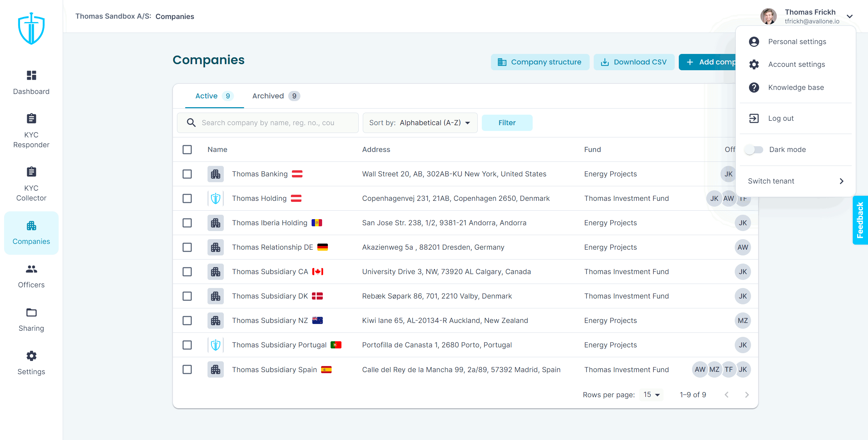Click the New Zealand flag next to Thomas Subsidiary NZ
The image size is (868, 440).
(x=317, y=321)
